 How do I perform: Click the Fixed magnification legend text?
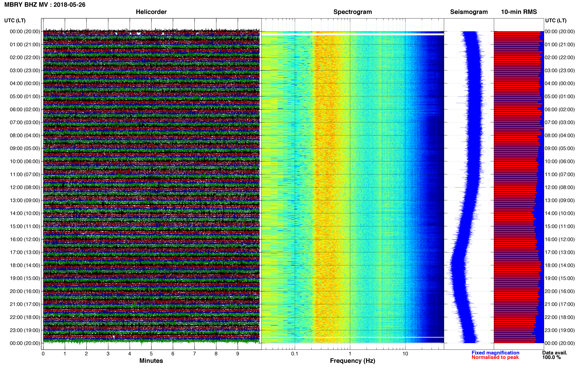[495, 353]
